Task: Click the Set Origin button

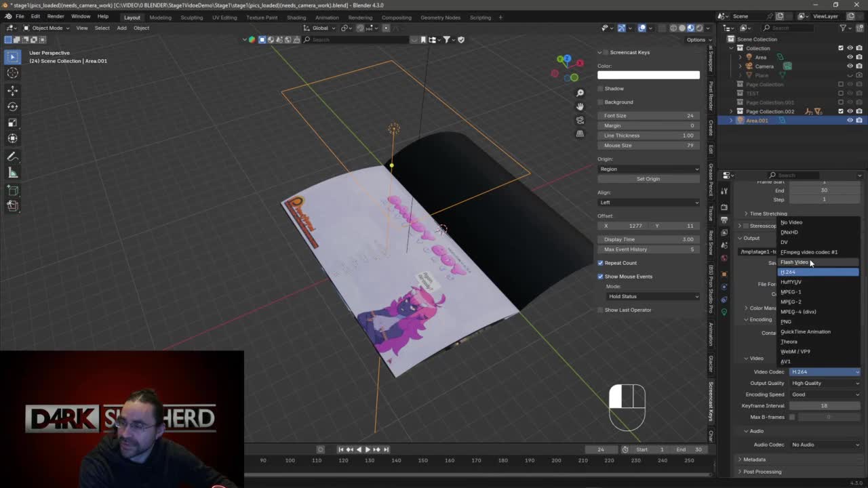Action: tap(648, 179)
